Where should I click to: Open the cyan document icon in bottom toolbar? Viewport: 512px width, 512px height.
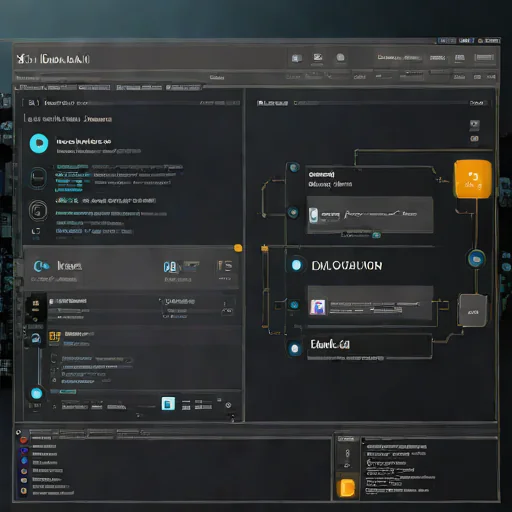point(168,403)
